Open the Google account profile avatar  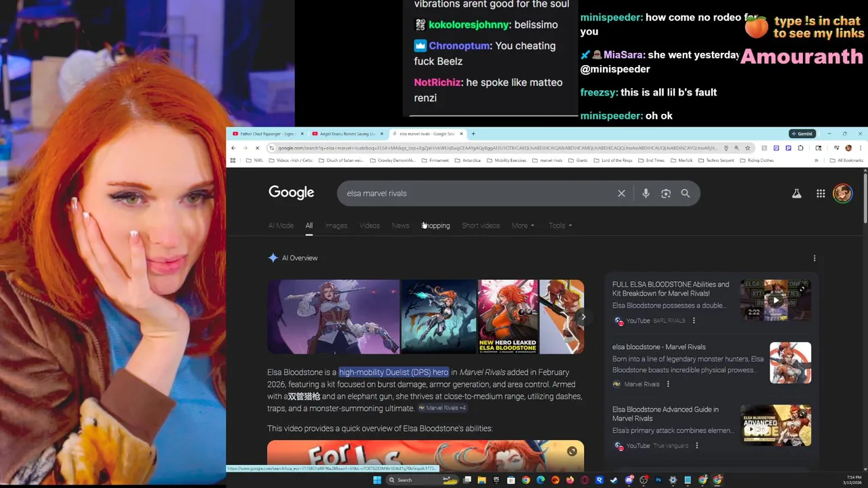pyautogui.click(x=843, y=193)
